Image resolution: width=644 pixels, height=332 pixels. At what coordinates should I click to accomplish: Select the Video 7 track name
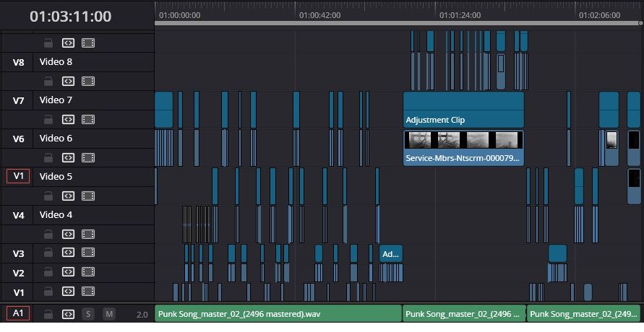coord(56,100)
